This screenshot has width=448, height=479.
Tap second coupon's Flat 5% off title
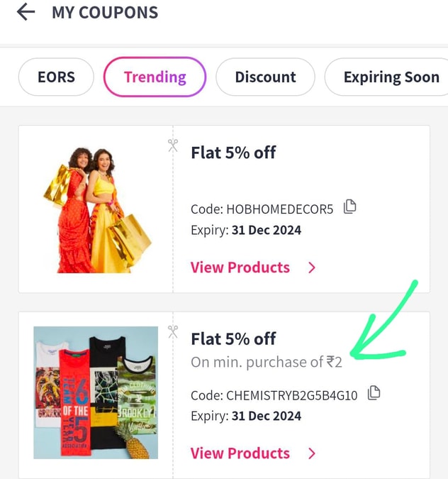coord(233,338)
